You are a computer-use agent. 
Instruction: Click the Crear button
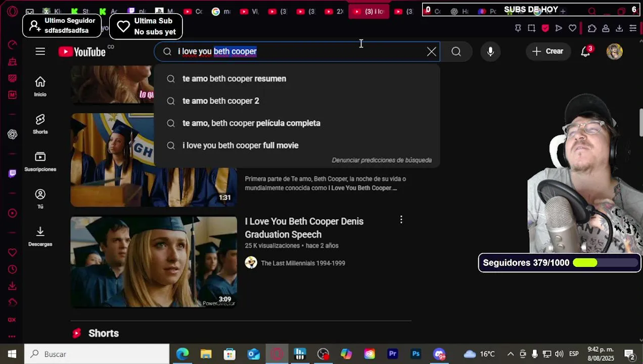[548, 51]
